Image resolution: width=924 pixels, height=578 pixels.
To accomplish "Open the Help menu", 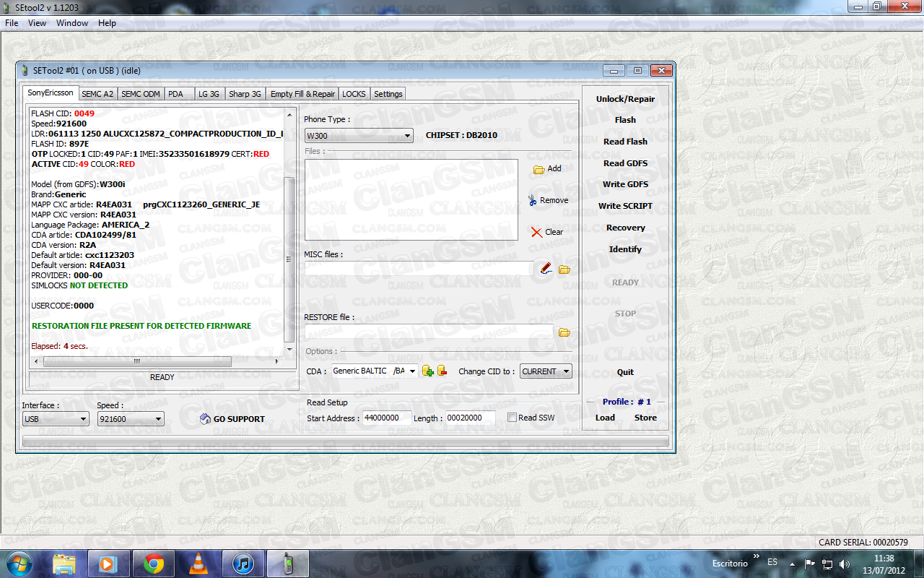I will point(107,23).
